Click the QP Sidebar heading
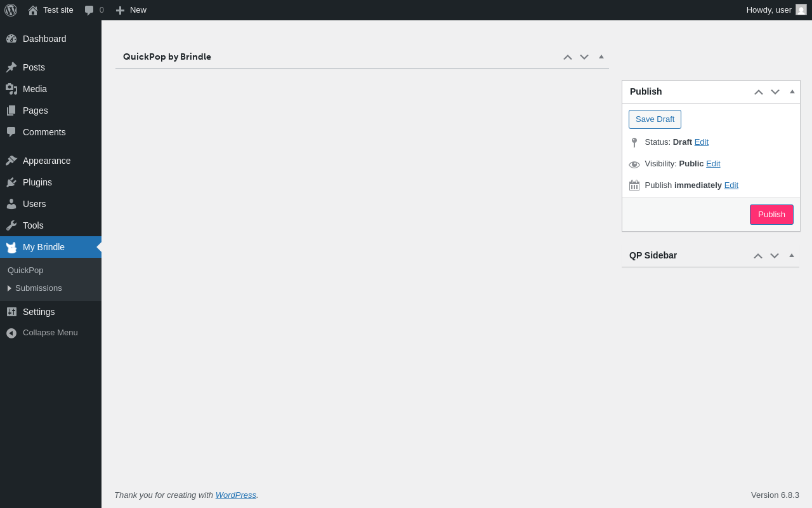The height and width of the screenshot is (508, 812). click(653, 255)
